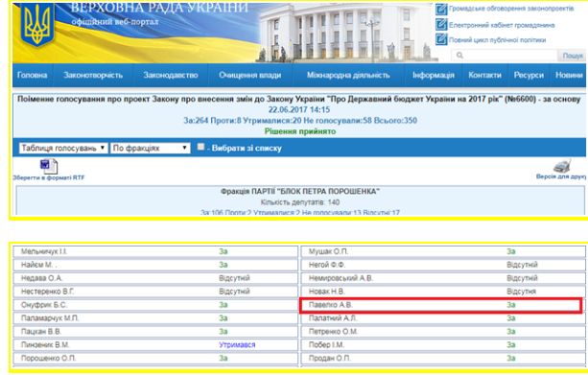Open the Головна menu item
The image size is (588, 375).
33,75
